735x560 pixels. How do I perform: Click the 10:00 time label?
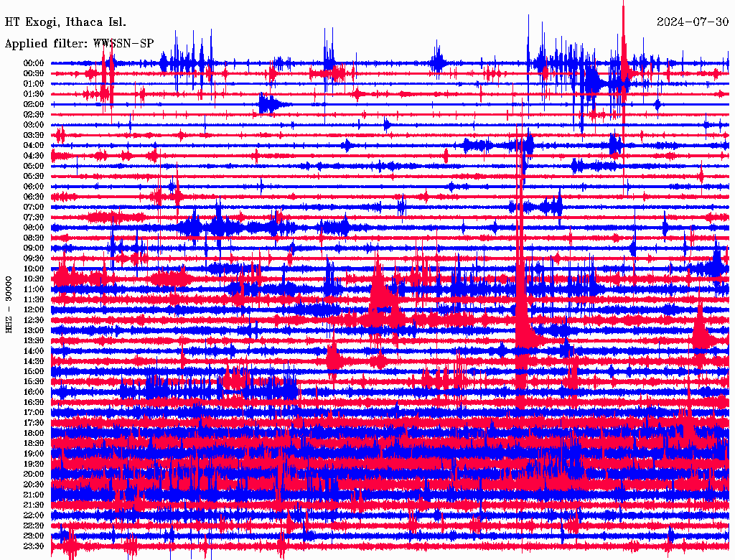(34, 269)
